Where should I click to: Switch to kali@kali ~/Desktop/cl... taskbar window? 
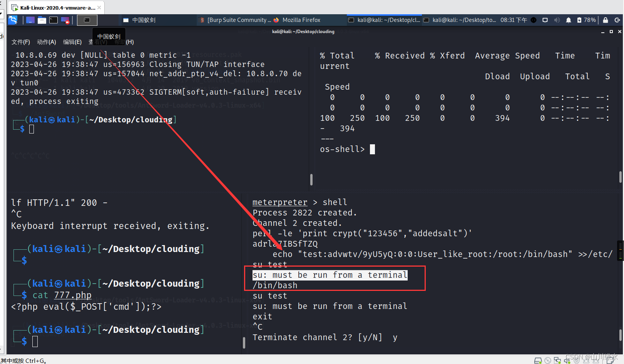tap(384, 20)
